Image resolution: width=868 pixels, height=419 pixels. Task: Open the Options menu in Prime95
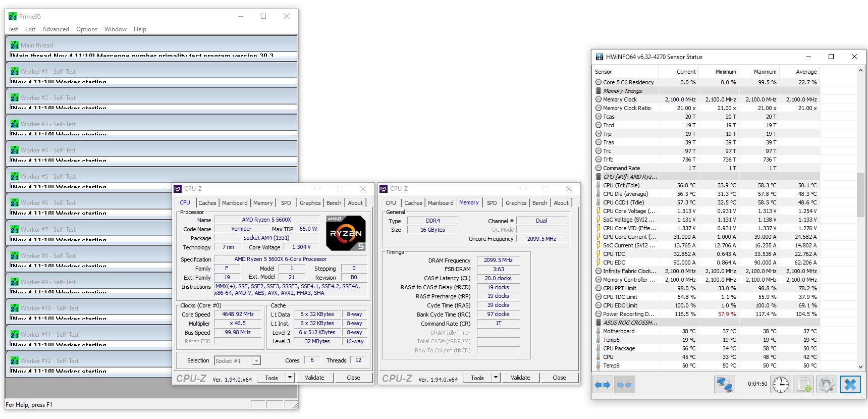pyautogui.click(x=87, y=29)
